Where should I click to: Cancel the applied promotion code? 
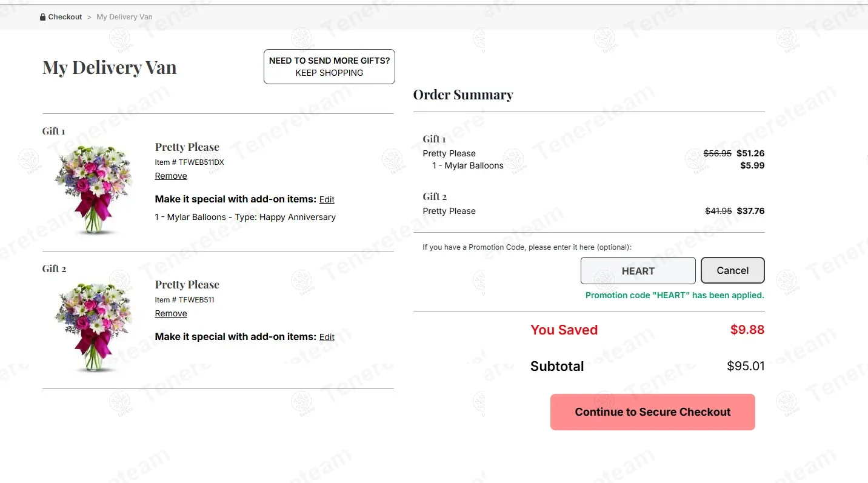coord(732,271)
